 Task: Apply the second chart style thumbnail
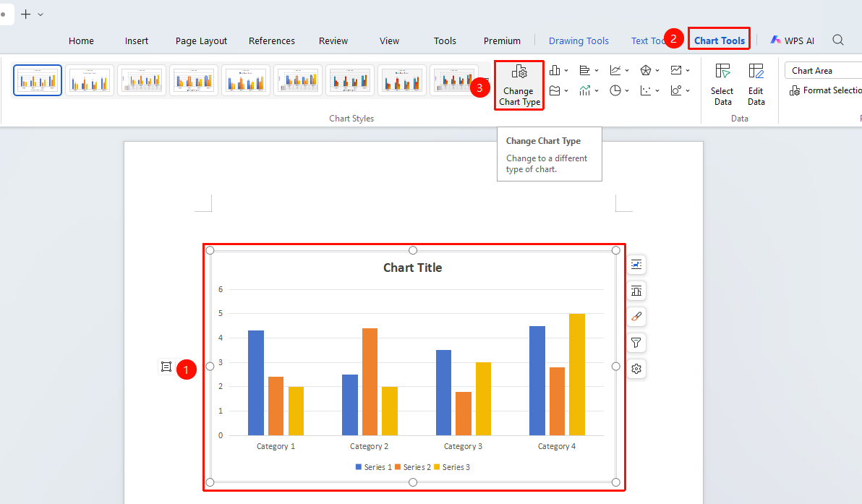(x=90, y=80)
